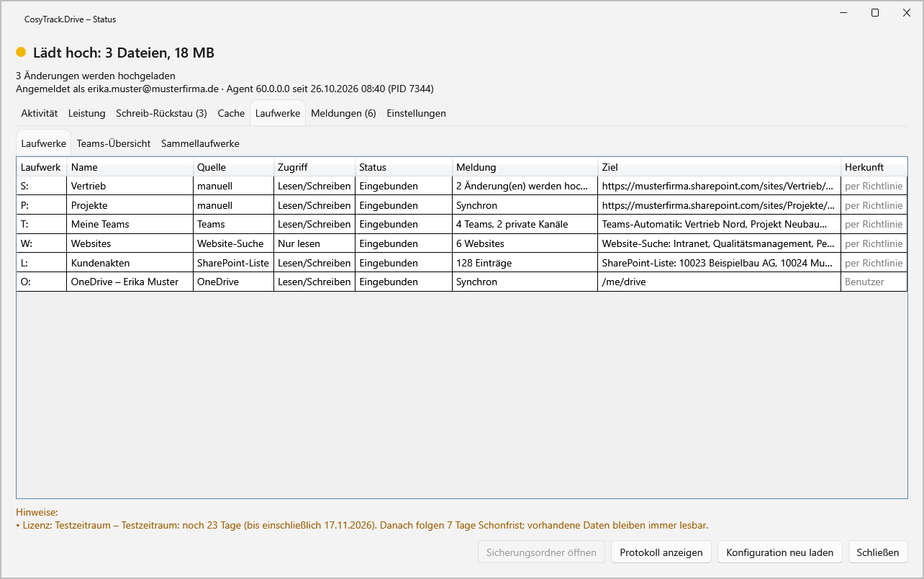Select the inner Laufwerke sub-tab
The image size is (924, 579).
tap(43, 143)
